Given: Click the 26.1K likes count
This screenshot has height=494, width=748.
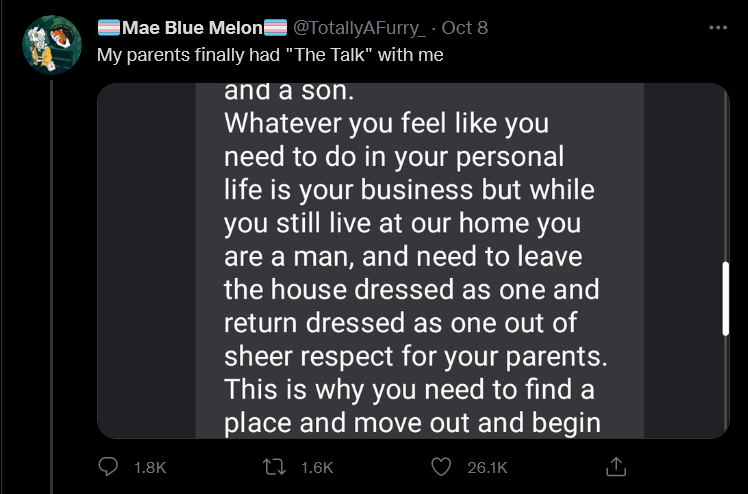Looking at the screenshot, I should coord(487,468).
